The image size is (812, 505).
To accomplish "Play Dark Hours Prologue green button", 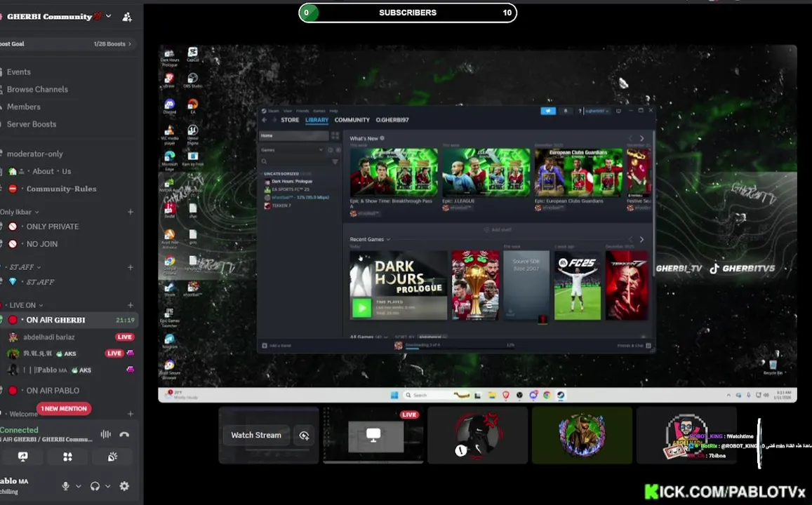I will point(362,309).
